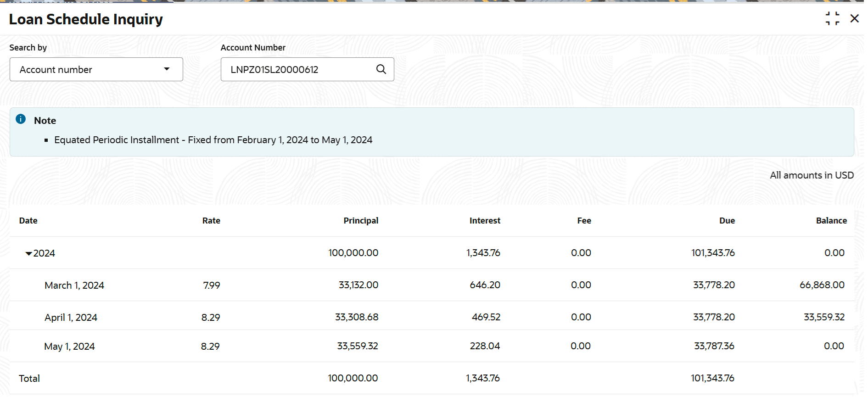Click the Interest column header
868x397 pixels.
[x=485, y=221]
